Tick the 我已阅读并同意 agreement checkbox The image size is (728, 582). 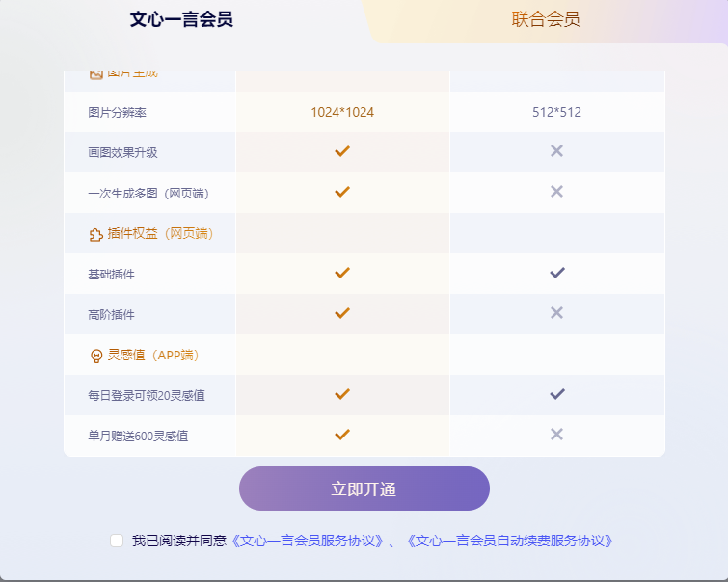tap(117, 541)
